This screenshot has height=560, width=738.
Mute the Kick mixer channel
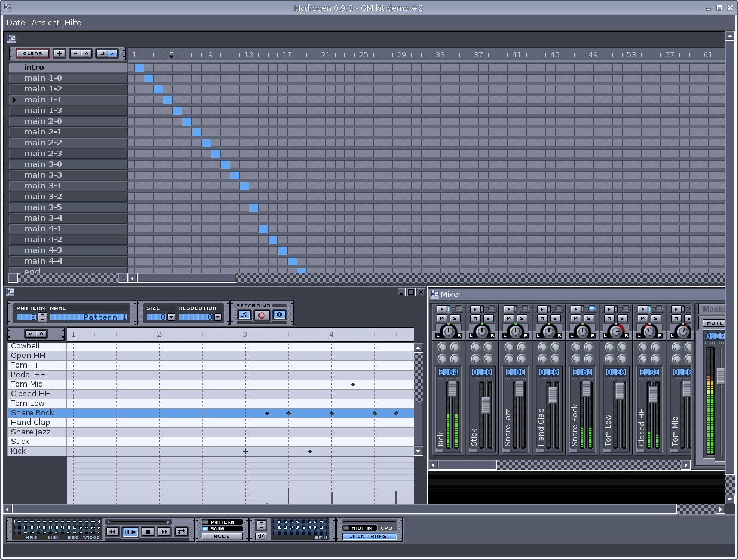441,317
